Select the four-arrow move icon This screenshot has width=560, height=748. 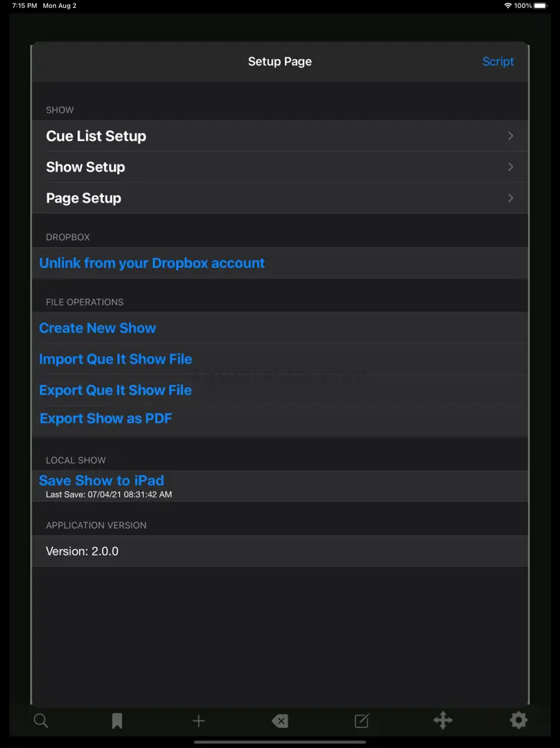click(443, 721)
